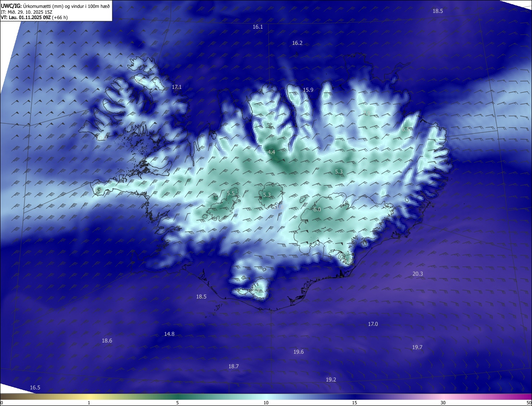Click the 4.4 value on the map
Screen dimensions: 532x406
[x=271, y=152]
